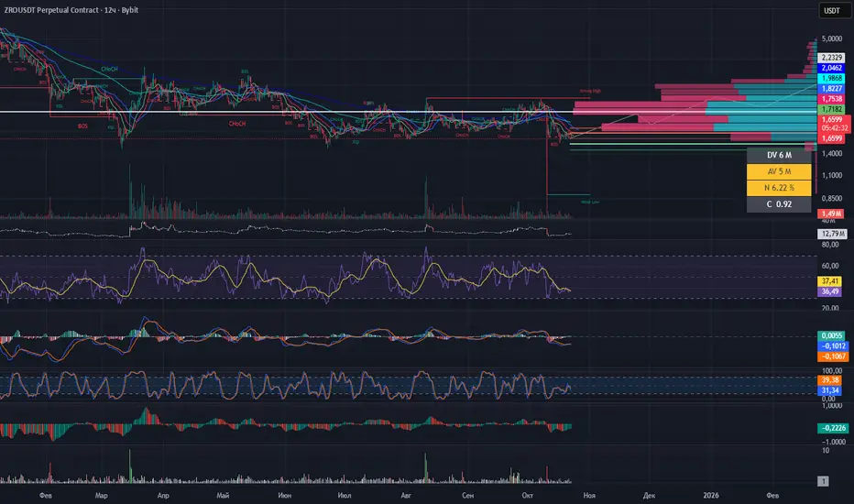Click the Июн month on time axis
This screenshot has width=854, height=504.
[284, 495]
